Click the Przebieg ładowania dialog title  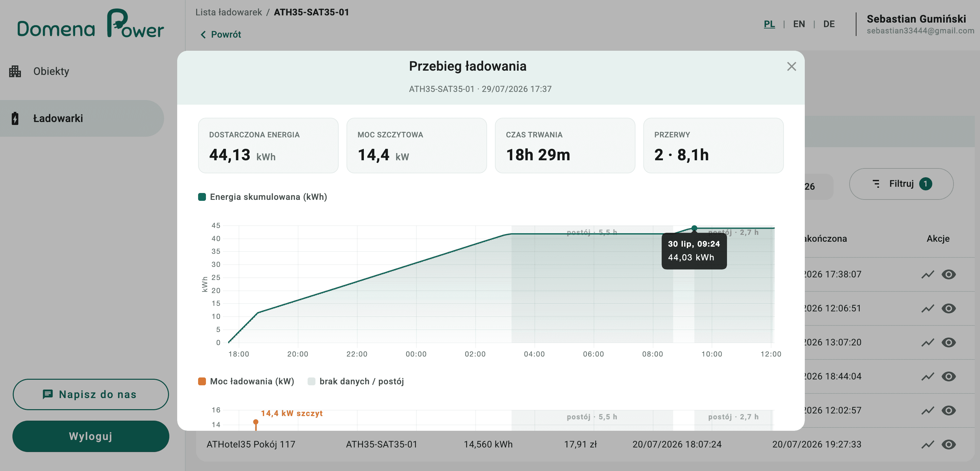[467, 66]
